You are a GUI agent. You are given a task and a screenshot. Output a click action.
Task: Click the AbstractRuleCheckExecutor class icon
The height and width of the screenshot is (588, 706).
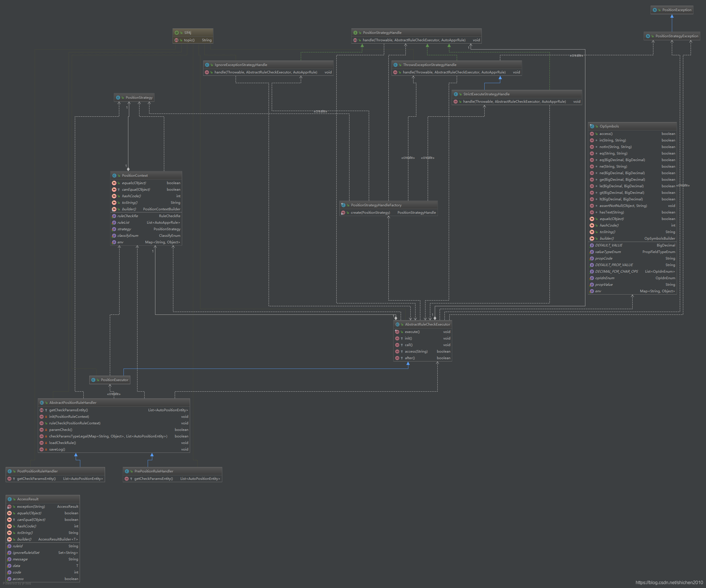[397, 324]
